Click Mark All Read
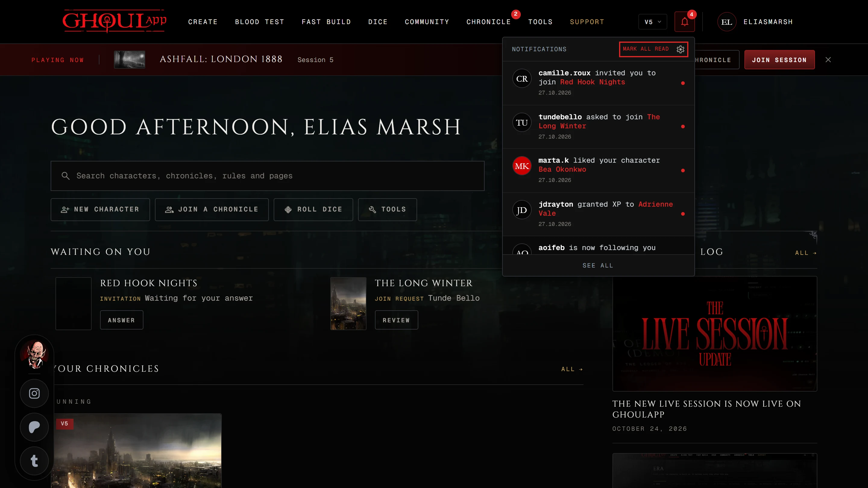This screenshot has height=488, width=868. [x=646, y=49]
